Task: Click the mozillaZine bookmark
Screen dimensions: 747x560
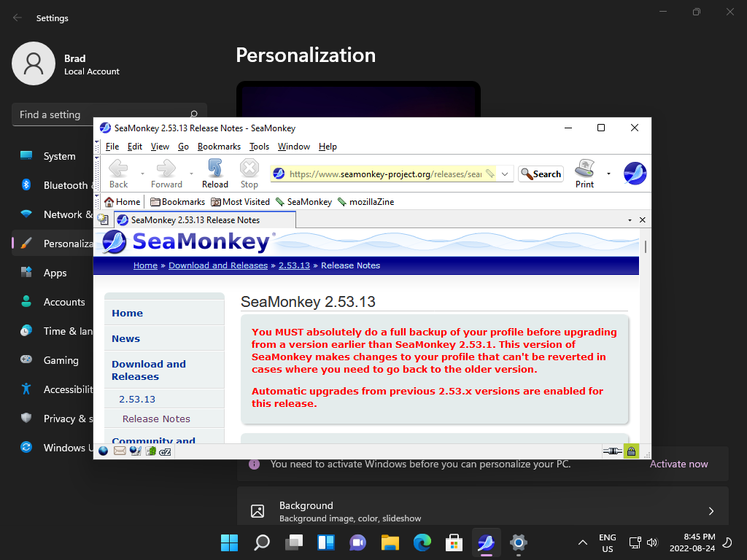Action: coord(366,202)
